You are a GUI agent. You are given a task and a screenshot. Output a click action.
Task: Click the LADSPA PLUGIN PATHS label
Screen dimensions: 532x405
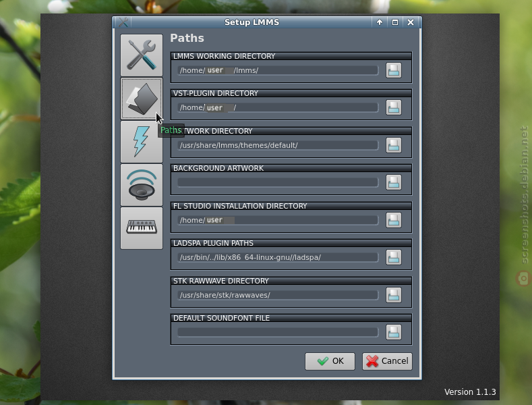tap(213, 243)
